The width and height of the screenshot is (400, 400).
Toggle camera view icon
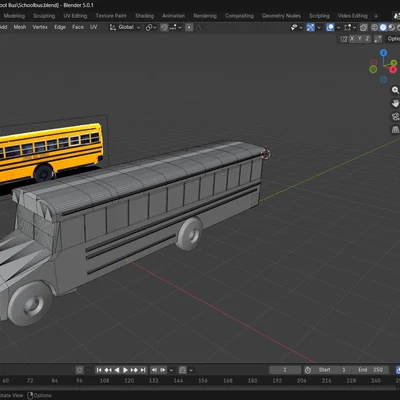[395, 116]
